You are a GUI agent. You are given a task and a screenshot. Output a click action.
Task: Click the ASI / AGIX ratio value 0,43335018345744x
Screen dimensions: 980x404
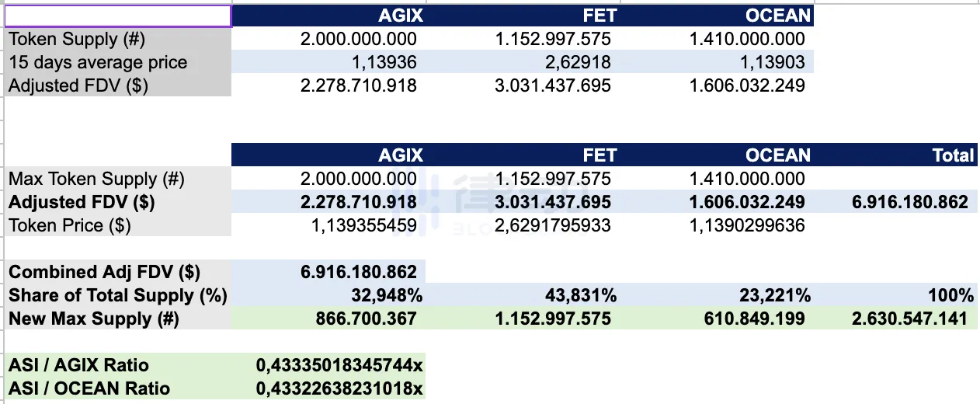pyautogui.click(x=339, y=365)
